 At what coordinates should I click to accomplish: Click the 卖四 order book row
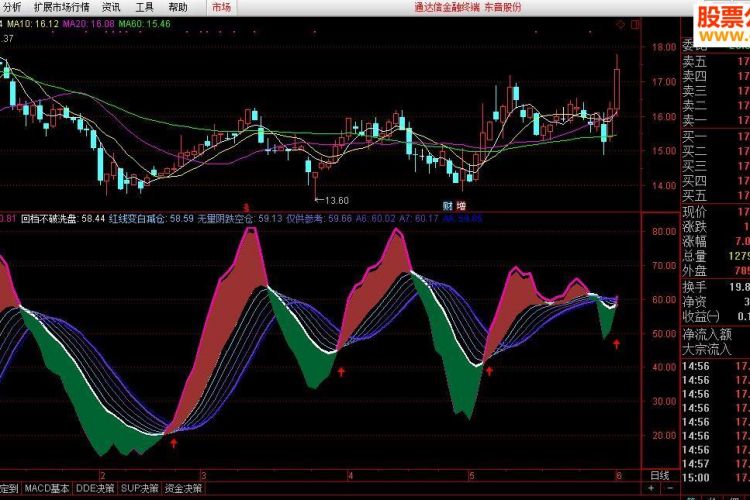(x=716, y=76)
